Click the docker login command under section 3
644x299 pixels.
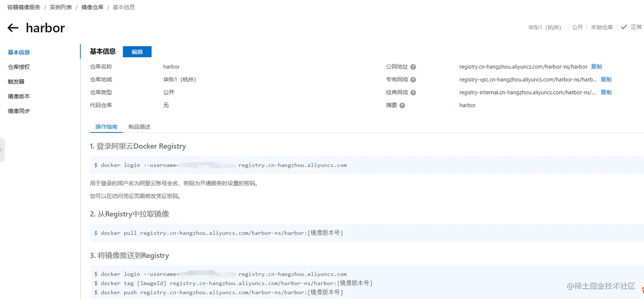pyautogui.click(x=220, y=274)
